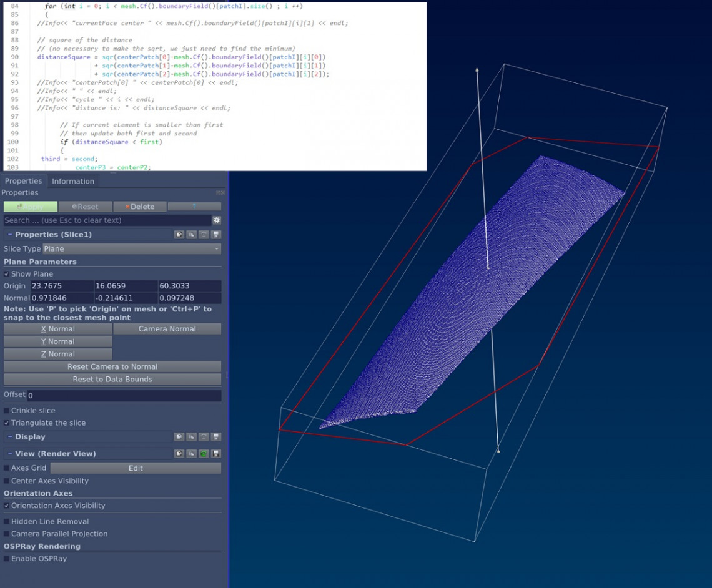Click code line 100 with distanceSquare comparison
Viewport: 712px width, 588px height.
tap(111, 142)
